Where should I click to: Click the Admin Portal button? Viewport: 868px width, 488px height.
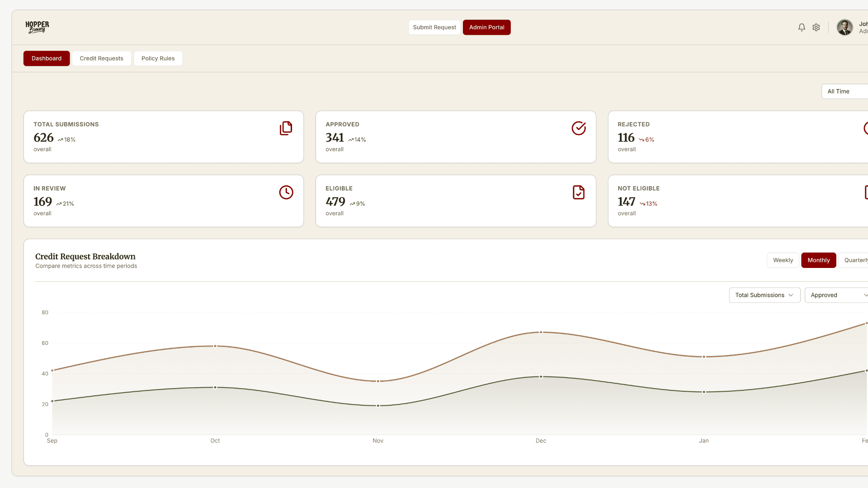coord(486,28)
